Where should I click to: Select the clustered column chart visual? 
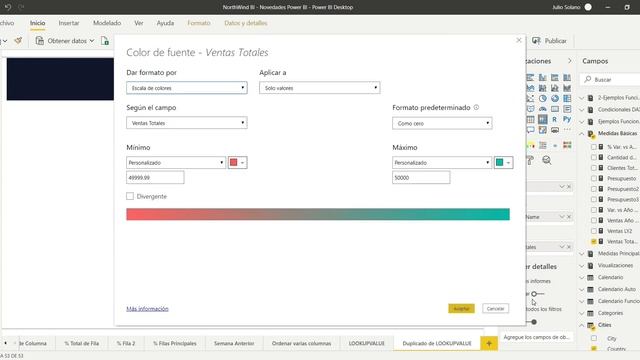coord(542,78)
